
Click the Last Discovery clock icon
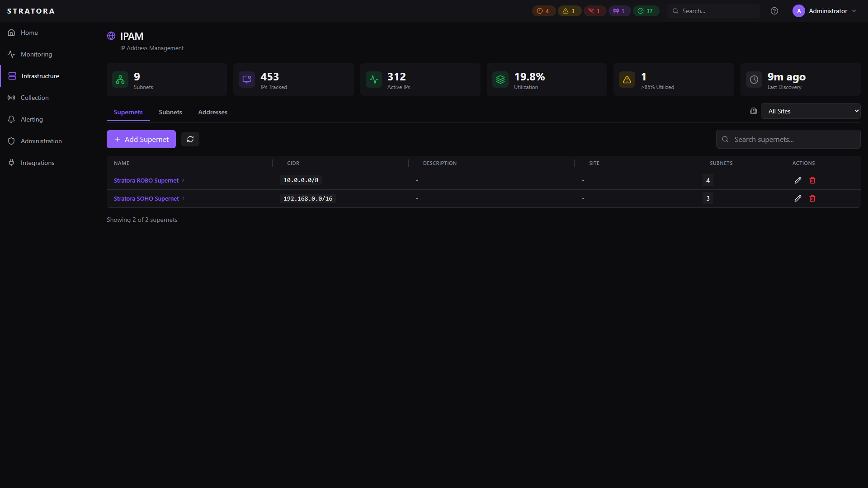754,80
